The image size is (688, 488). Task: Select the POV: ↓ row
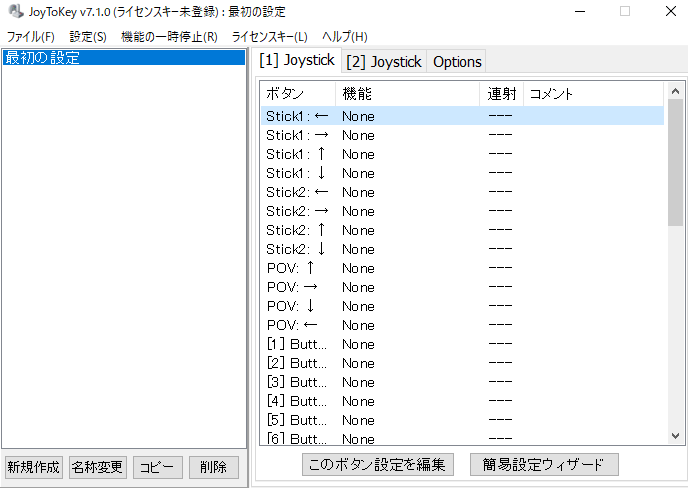coord(462,306)
